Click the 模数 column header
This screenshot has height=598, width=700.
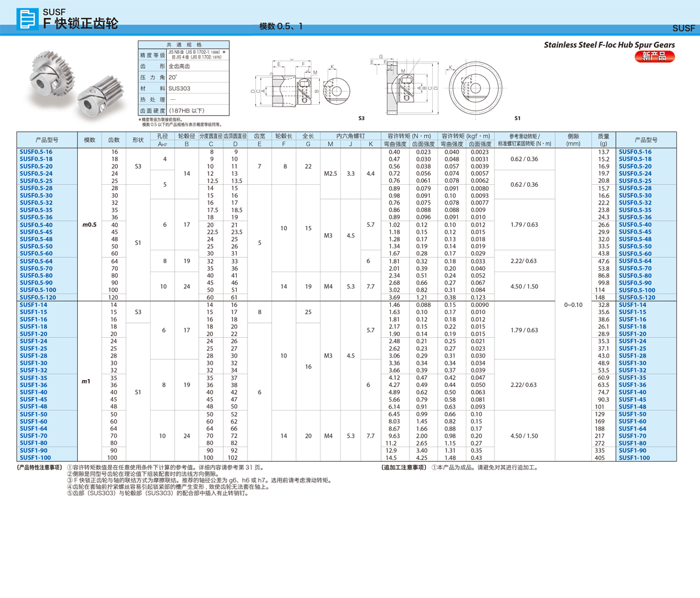pos(90,140)
